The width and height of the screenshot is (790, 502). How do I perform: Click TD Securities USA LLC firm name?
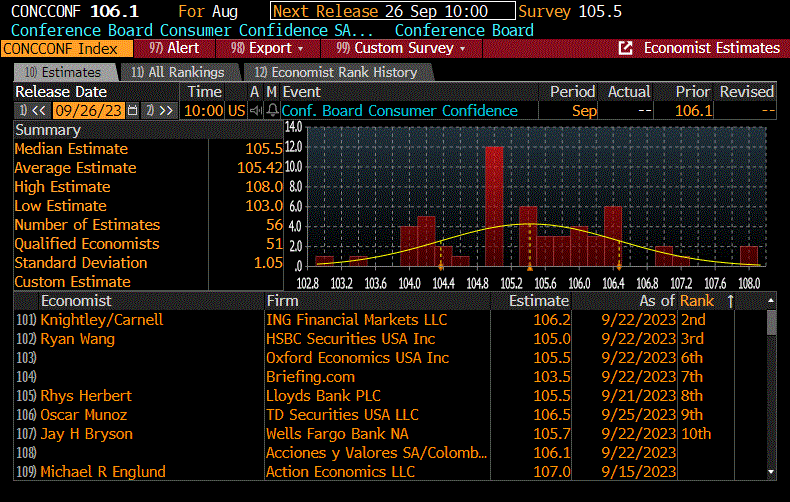(343, 415)
